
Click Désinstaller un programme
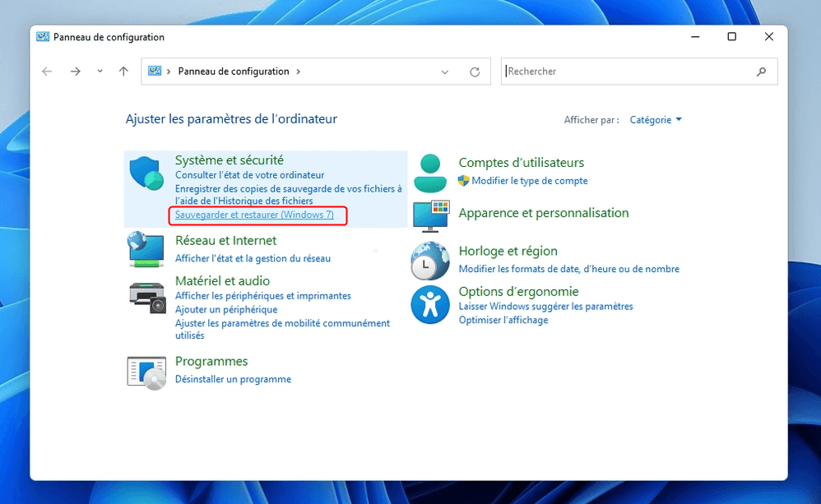tap(233, 379)
